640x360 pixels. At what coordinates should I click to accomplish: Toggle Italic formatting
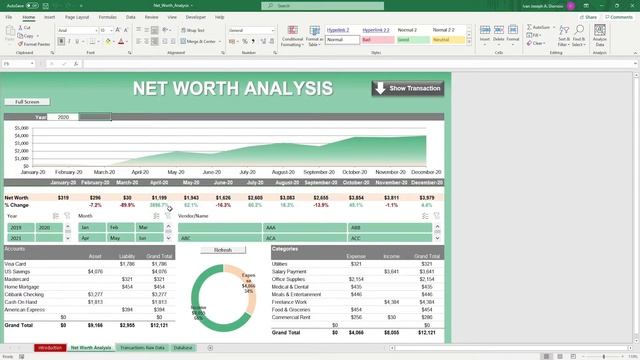[69, 42]
